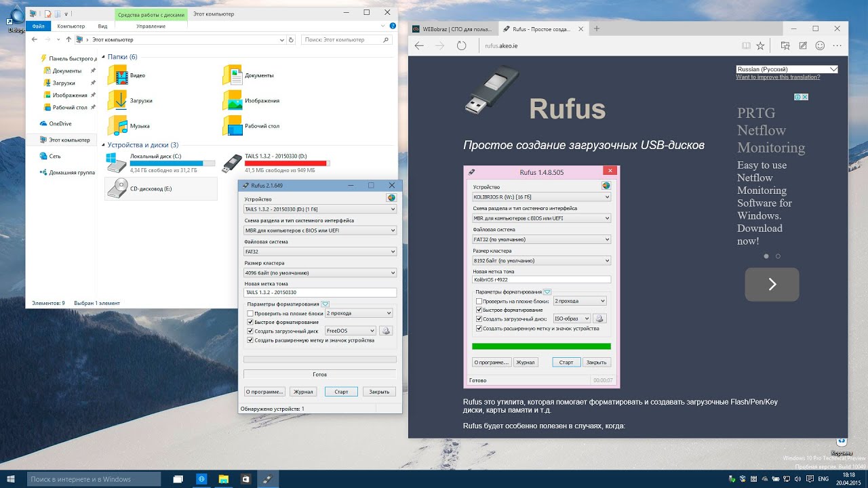Screen dimensions: 868x488
Task: Open the Компьютер ribbon tab in Explorer
Action: pos(71,26)
